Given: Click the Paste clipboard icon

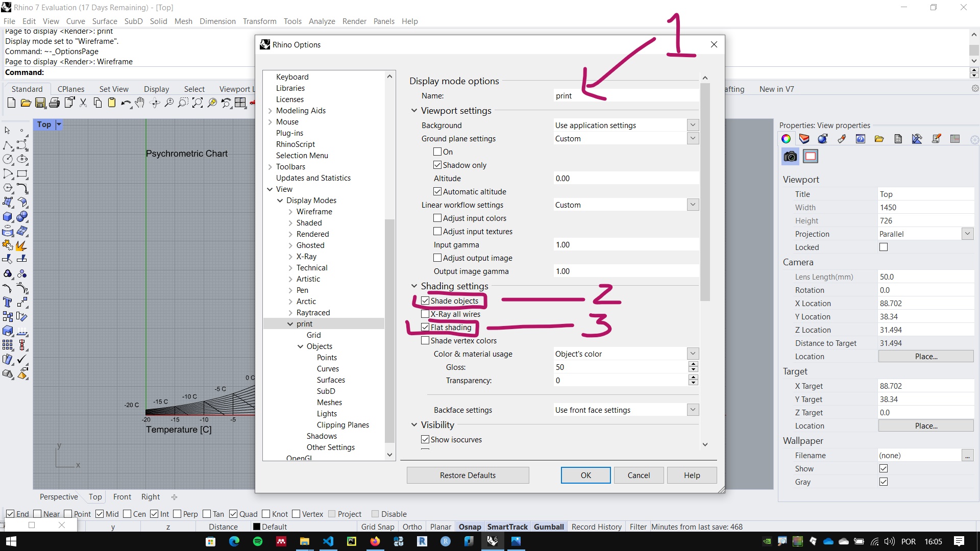Looking at the screenshot, I should (x=111, y=103).
